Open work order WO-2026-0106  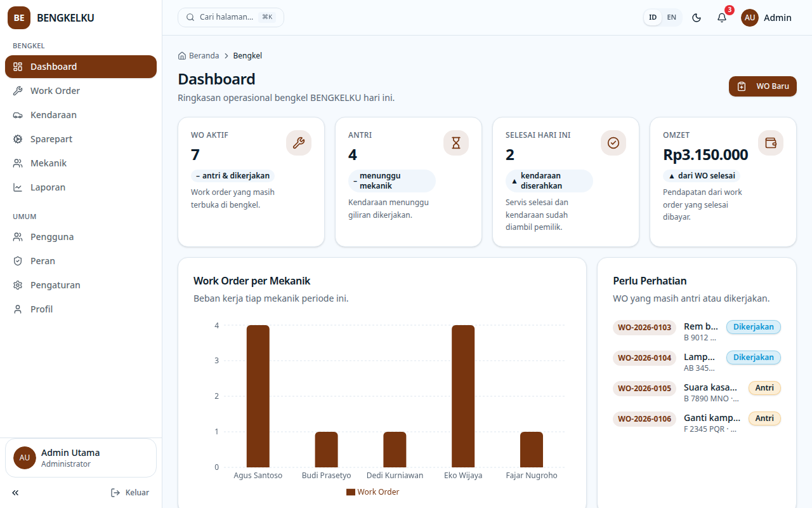click(x=645, y=419)
